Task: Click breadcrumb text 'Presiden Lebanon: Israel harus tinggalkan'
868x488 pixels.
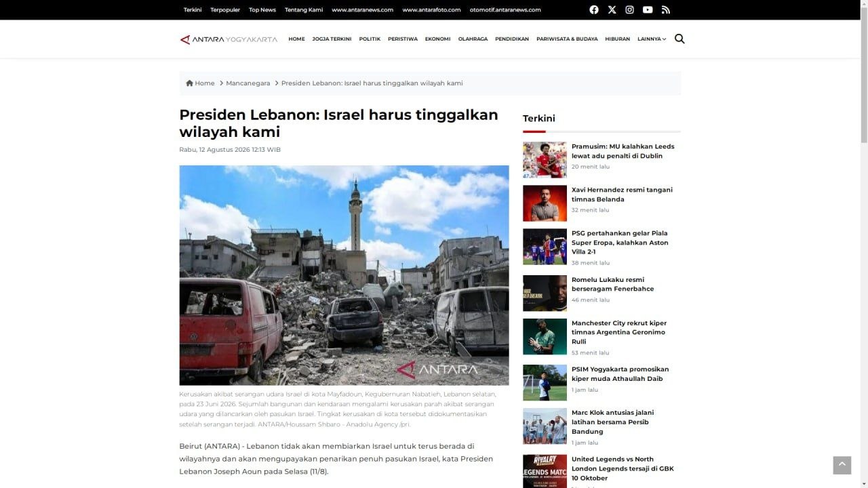Action: (372, 83)
